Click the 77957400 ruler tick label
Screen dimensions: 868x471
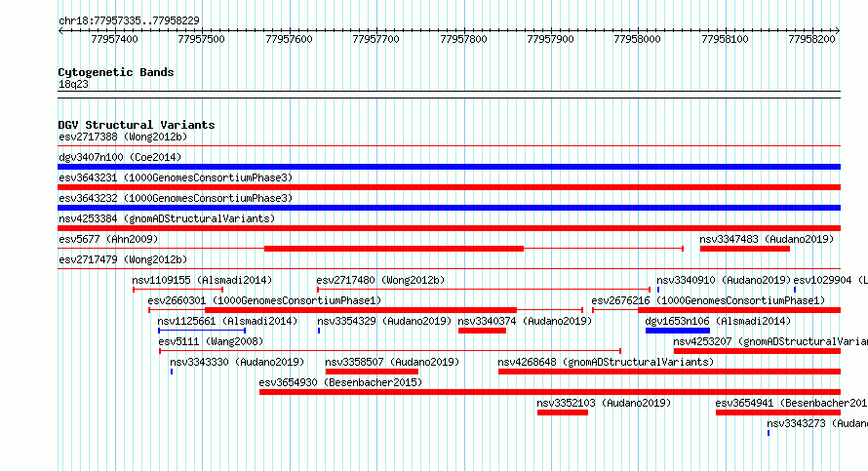pyautogui.click(x=114, y=39)
